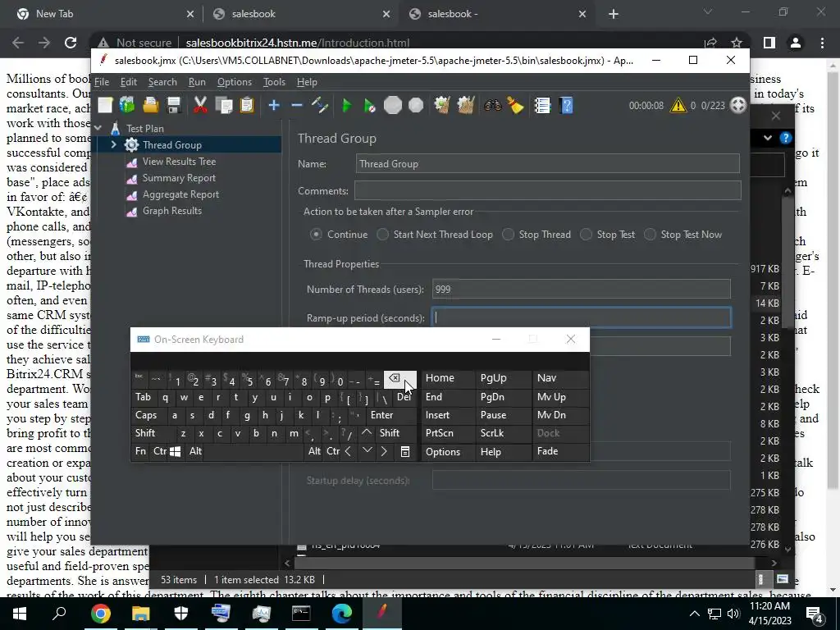Show hidden system tray icons chevron
Viewport: 840px width, 630px height.
click(x=694, y=614)
